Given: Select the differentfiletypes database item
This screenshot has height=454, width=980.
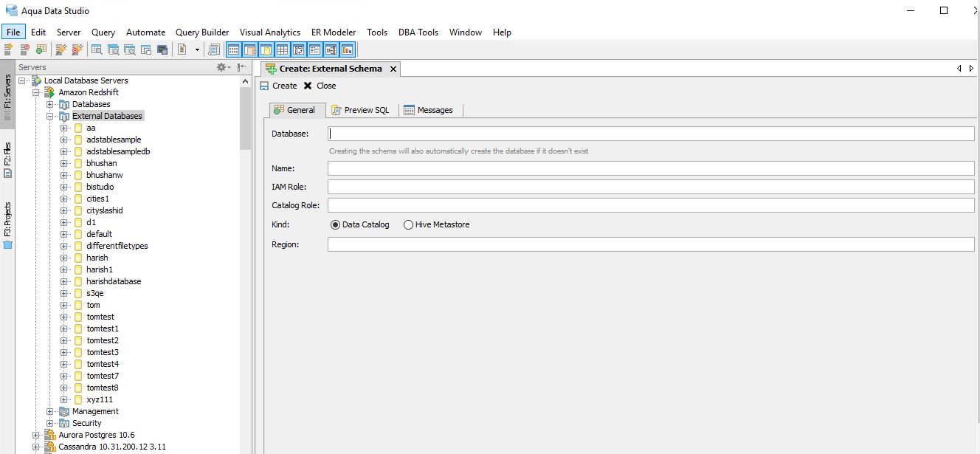Looking at the screenshot, I should tap(117, 246).
